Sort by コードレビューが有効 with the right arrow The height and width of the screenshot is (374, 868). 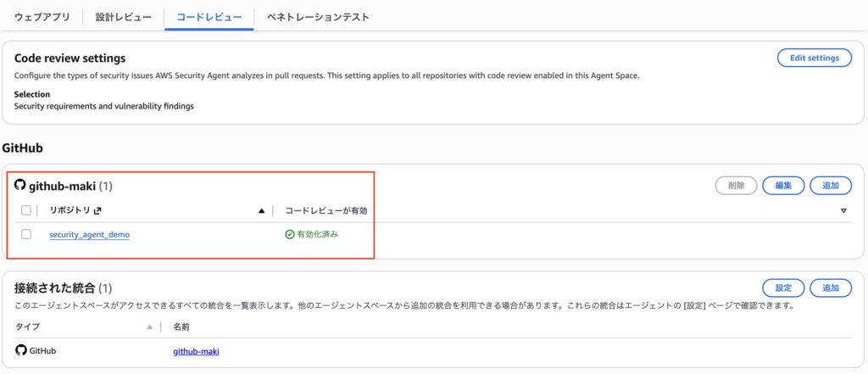coord(843,210)
